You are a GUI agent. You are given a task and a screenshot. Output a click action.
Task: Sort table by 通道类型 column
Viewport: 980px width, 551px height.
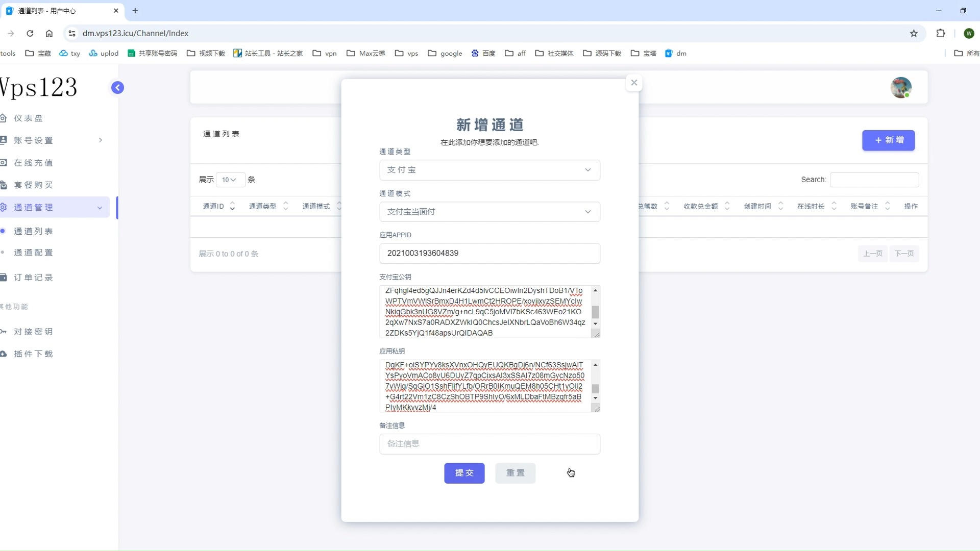268,206
